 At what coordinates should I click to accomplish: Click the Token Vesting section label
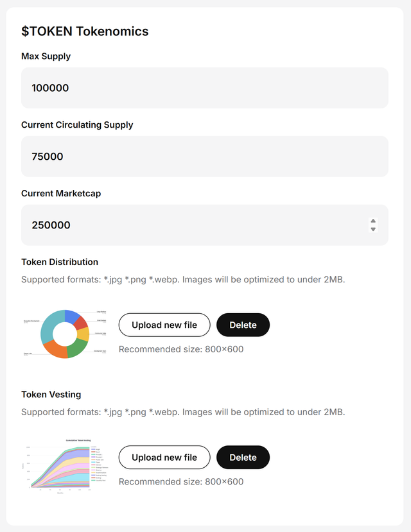click(x=51, y=394)
